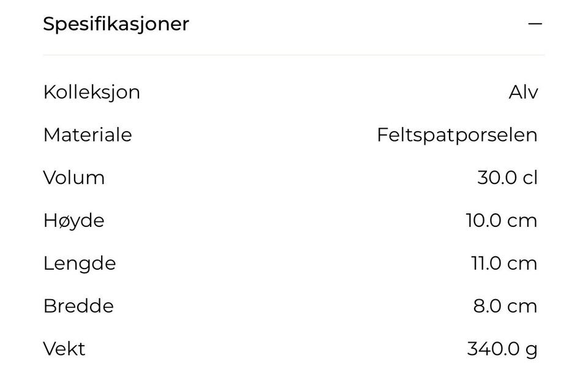Select the Bredde label

[x=78, y=306]
